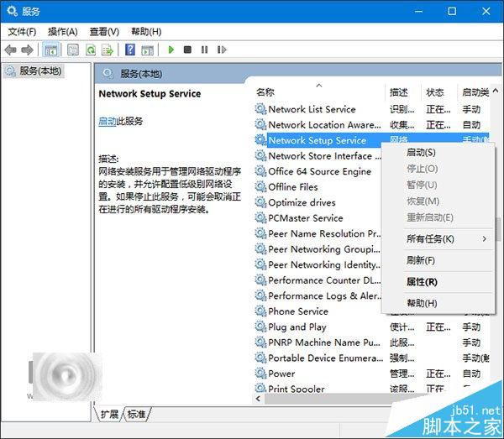The width and height of the screenshot is (504, 439).
Task: Select 服务(本地) in the left tree
Action: click(x=39, y=71)
